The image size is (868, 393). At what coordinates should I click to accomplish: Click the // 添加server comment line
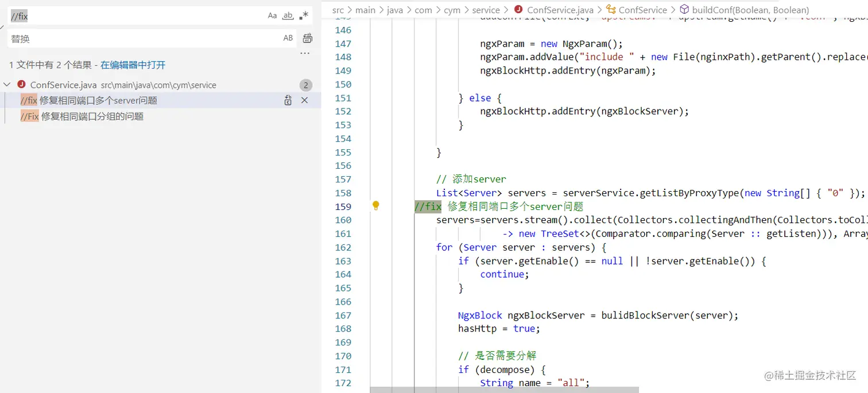point(471,179)
